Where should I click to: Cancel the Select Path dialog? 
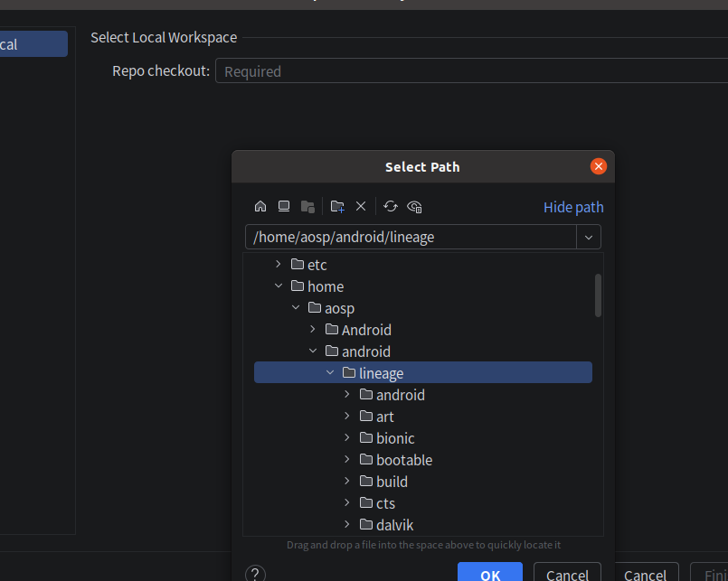(567, 573)
